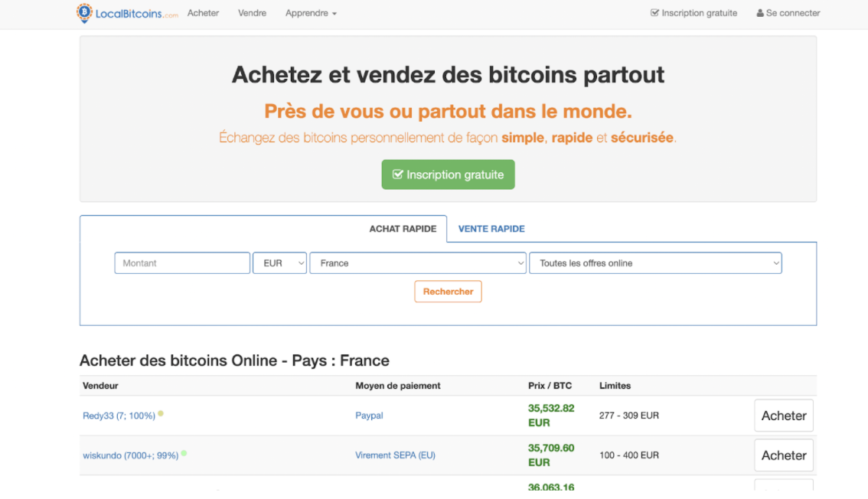868x499 pixels.
Task: Select the ACHAT RAPIDE tab
Action: [403, 229]
